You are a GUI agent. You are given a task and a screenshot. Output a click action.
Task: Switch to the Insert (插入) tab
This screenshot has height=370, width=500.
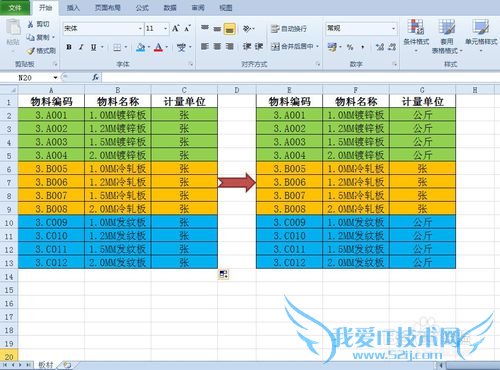73,7
